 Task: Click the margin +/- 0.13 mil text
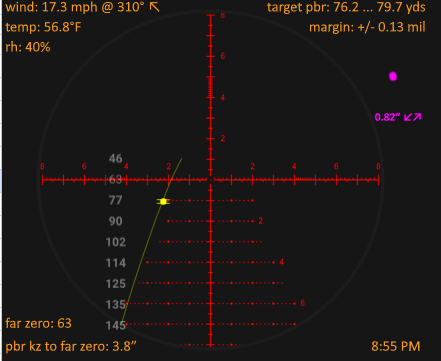click(367, 27)
